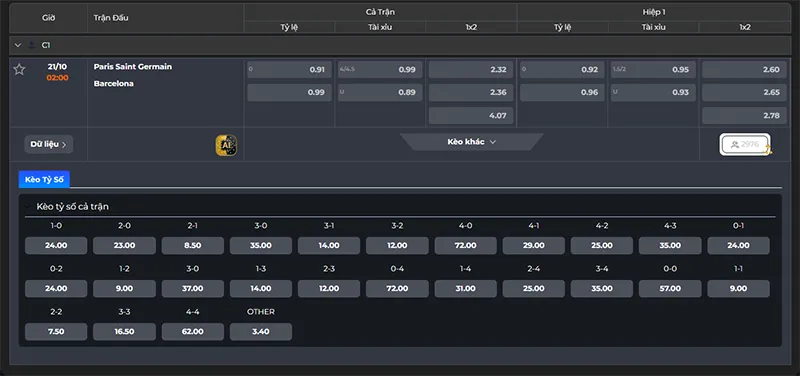Bet correct score 3-1 at 14.00
Image resolution: width=800 pixels, height=376 pixels.
tap(329, 245)
